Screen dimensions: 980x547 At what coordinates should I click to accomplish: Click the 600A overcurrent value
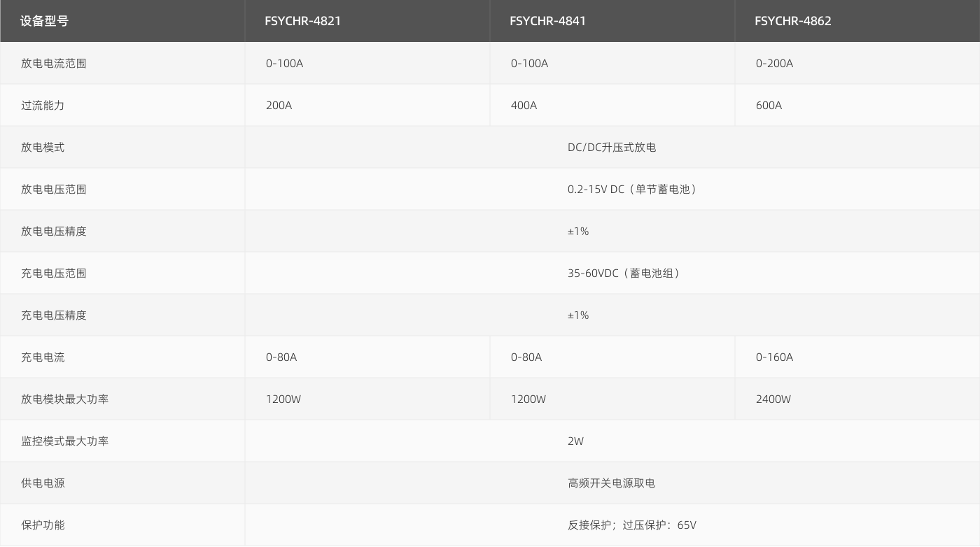coord(769,106)
